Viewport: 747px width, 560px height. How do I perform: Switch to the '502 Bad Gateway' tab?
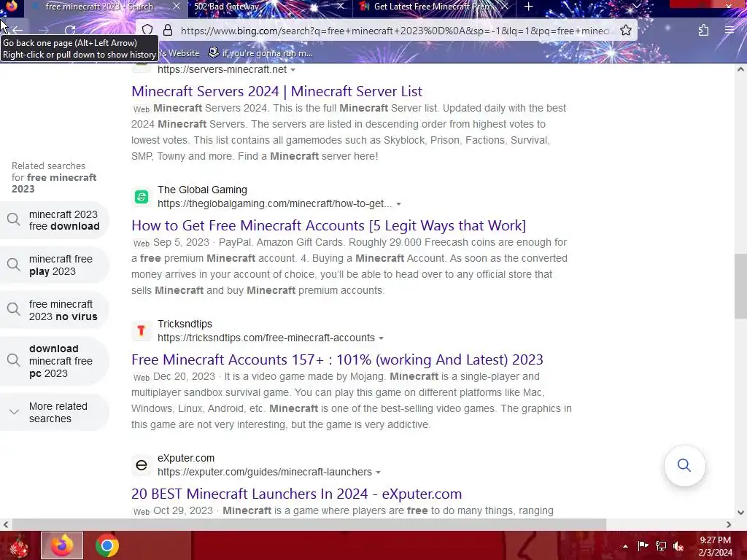click(268, 7)
